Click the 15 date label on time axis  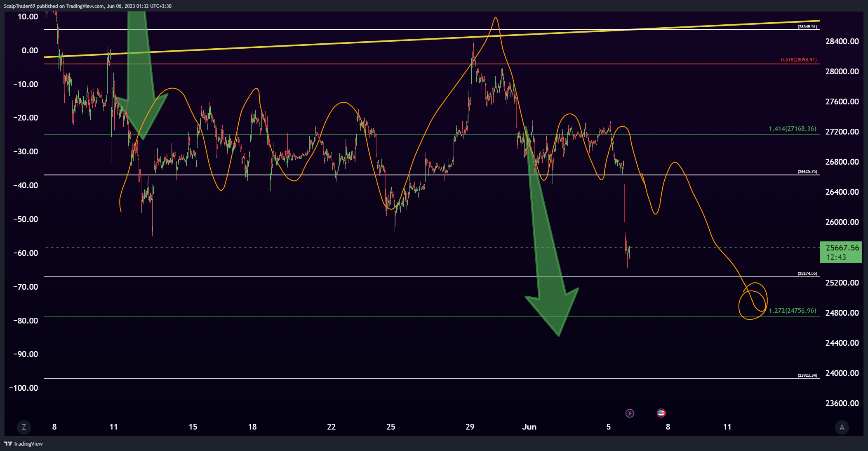pos(193,427)
